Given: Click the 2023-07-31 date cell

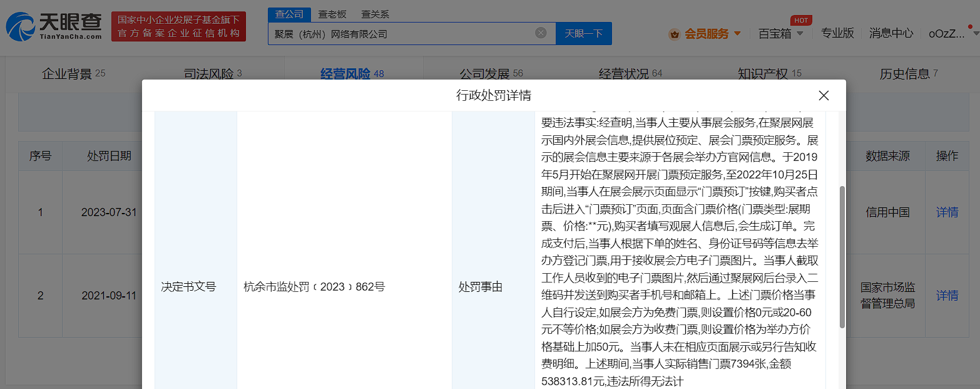Looking at the screenshot, I should click(x=109, y=212).
